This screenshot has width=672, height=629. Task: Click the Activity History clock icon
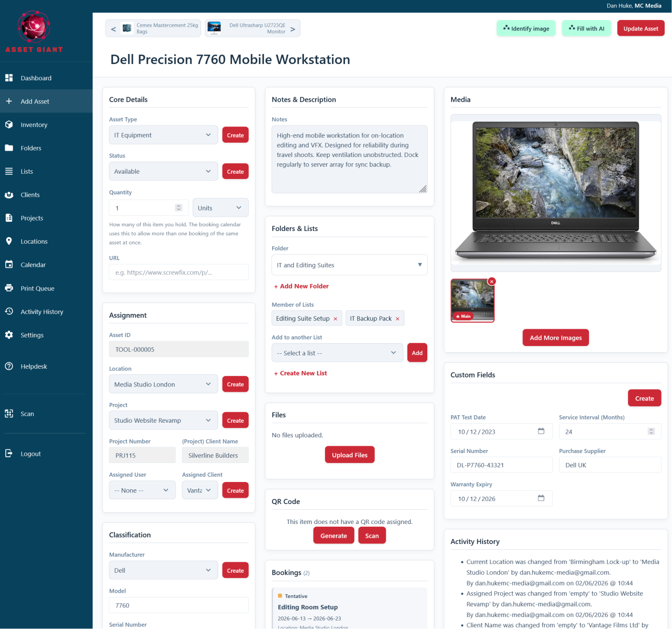9,311
